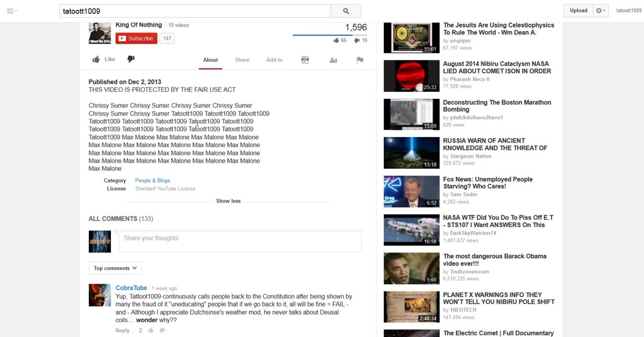Open the Fox News Unemployed People thumbnail
Viewport: 644px width, 337px height.
pos(411,192)
